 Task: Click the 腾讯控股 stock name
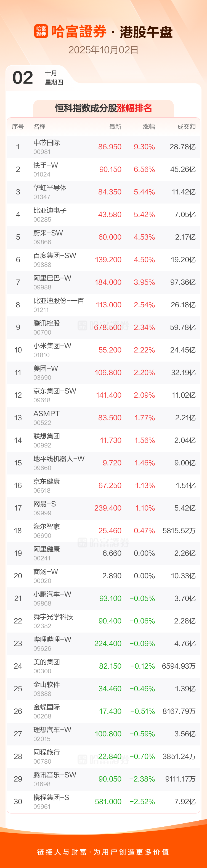click(x=47, y=324)
